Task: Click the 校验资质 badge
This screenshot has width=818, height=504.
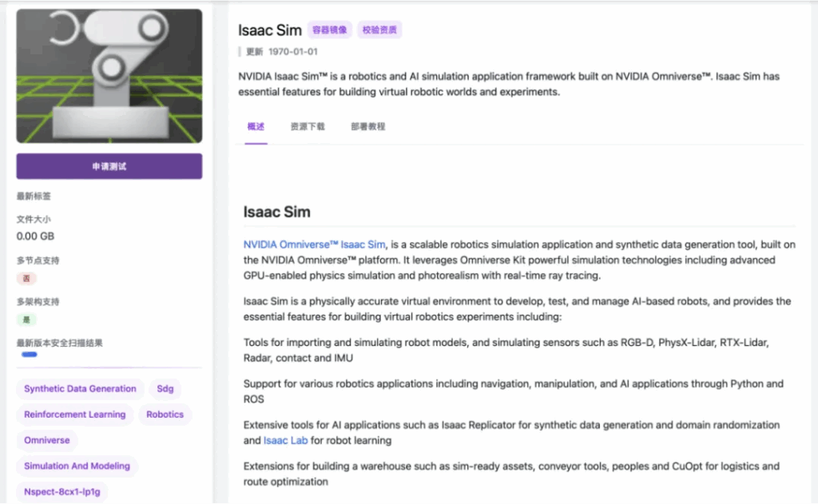Action: 379,30
